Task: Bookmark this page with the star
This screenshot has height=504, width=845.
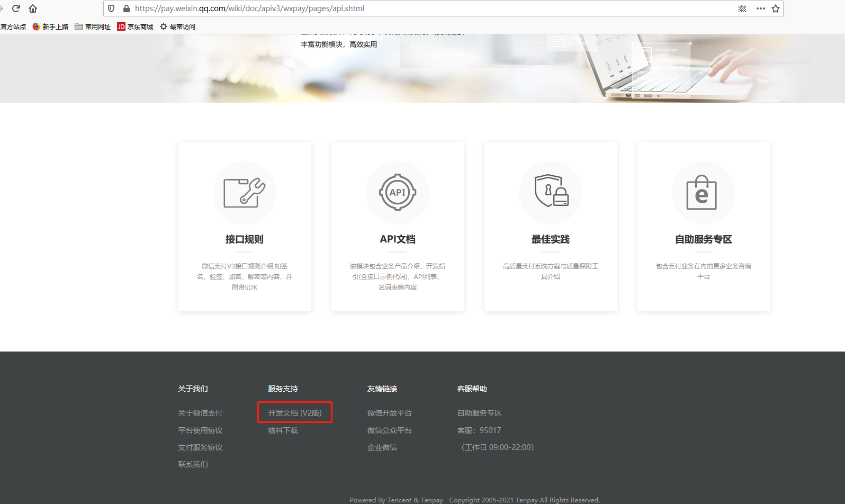Action: [776, 8]
